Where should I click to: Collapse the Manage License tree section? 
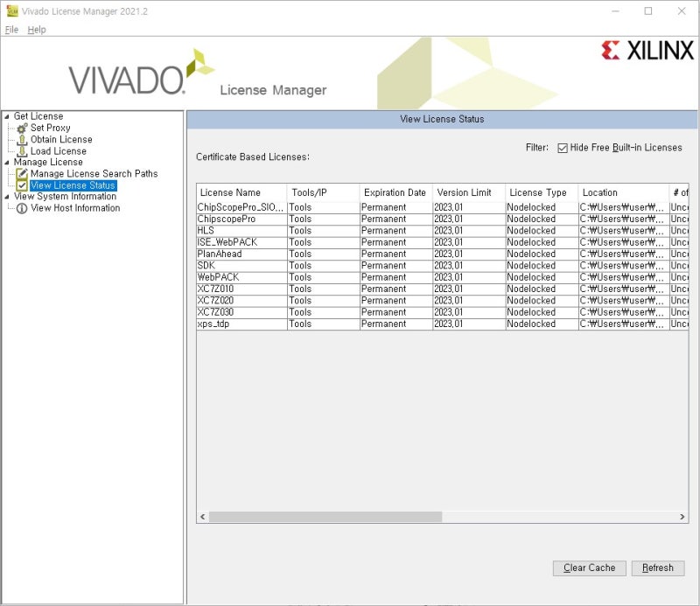point(6,162)
